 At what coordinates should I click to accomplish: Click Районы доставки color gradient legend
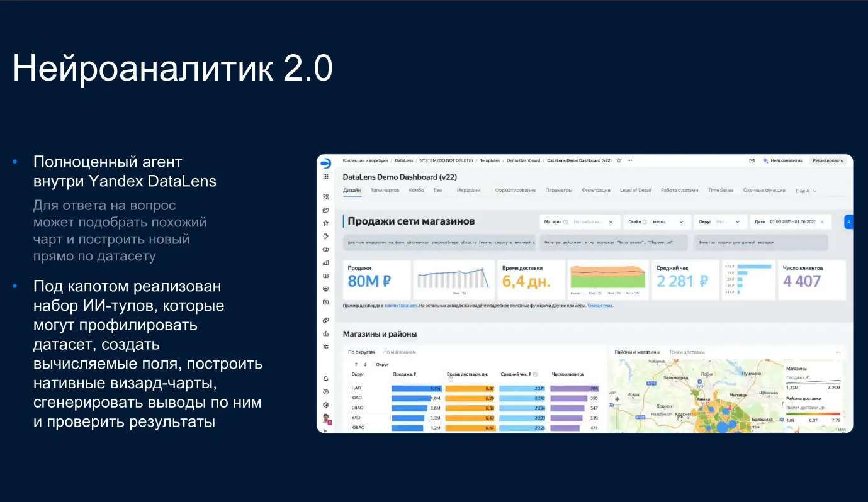pyautogui.click(x=813, y=414)
